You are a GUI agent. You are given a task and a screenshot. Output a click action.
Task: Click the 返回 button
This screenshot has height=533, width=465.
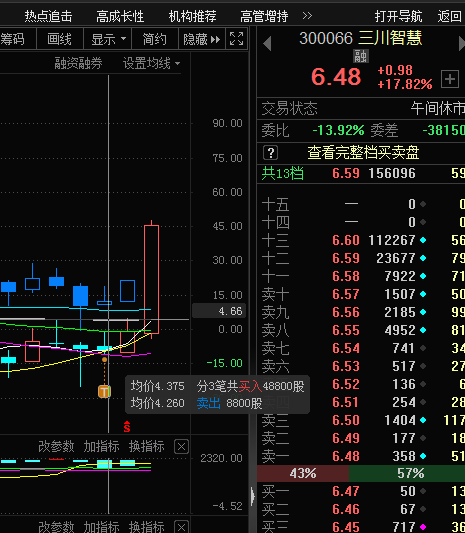click(x=449, y=16)
